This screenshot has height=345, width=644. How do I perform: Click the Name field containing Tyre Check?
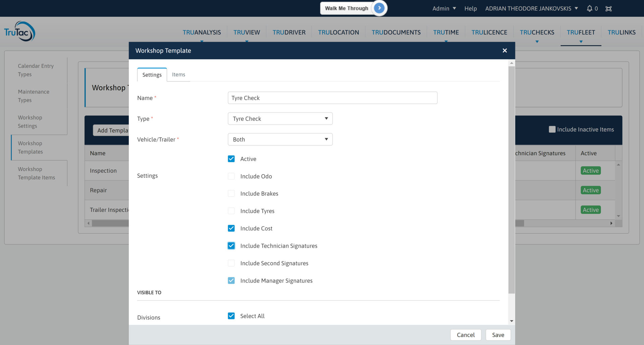pos(332,98)
